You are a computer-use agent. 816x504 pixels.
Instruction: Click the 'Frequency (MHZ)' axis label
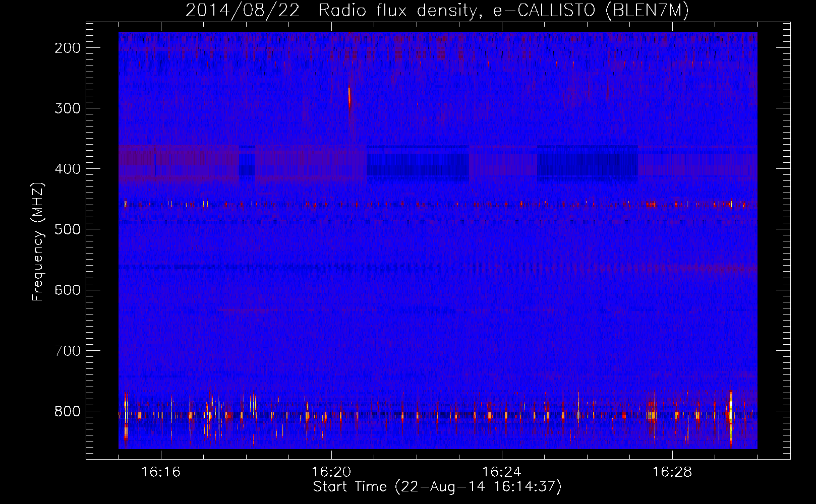[38, 241]
